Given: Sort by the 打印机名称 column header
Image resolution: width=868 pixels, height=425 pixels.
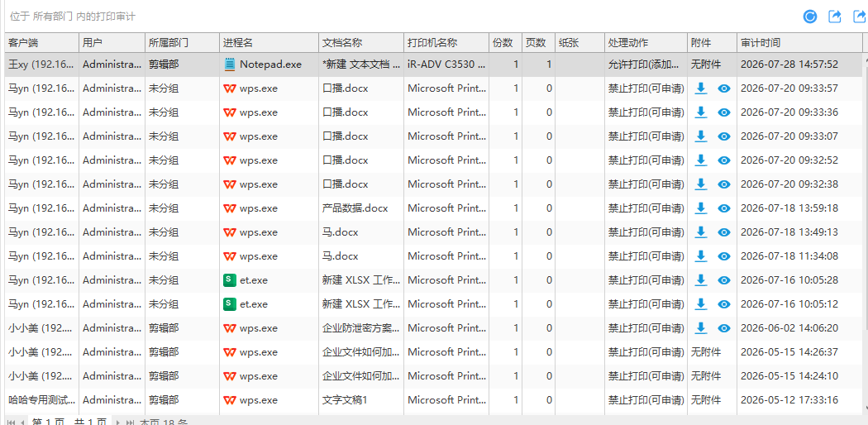Looking at the screenshot, I should [446, 43].
